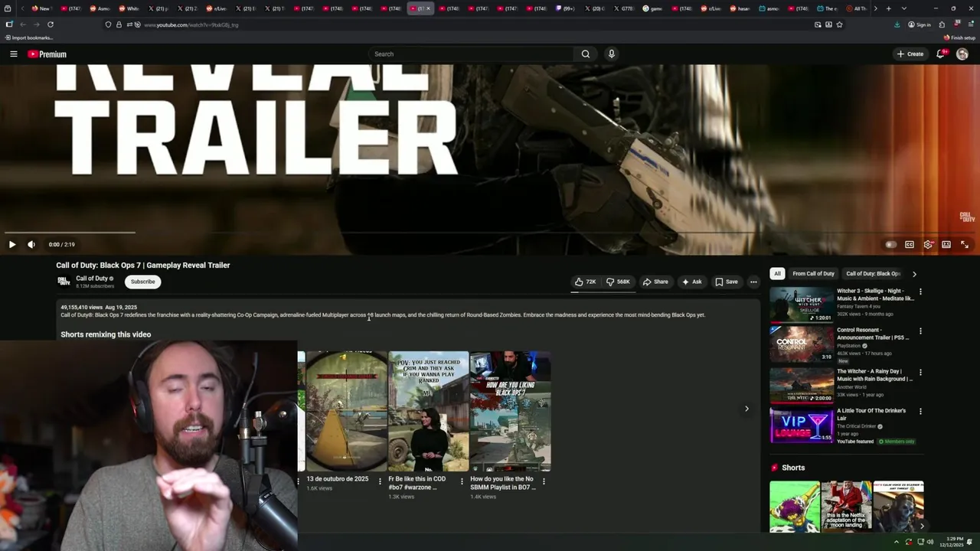Screen dimensions: 980x551
Task: Go to the YouTube Premium home logo
Action: pyautogui.click(x=47, y=54)
